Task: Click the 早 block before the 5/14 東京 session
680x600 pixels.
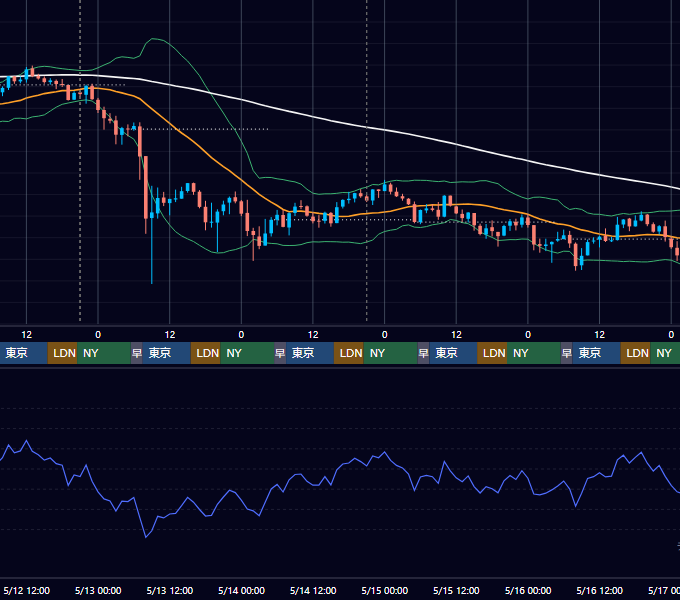Action: (280, 353)
